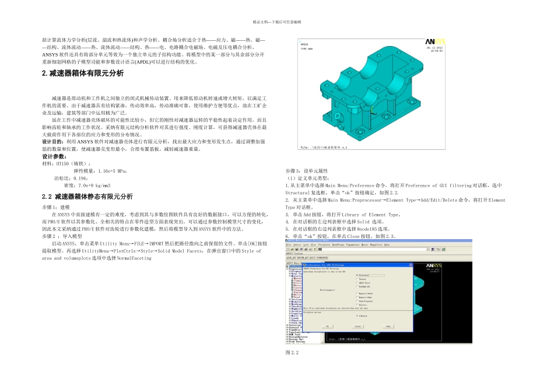Enable the Magnetic-Edge checkbox
The width and height of the screenshot is (554, 392).
357,297
